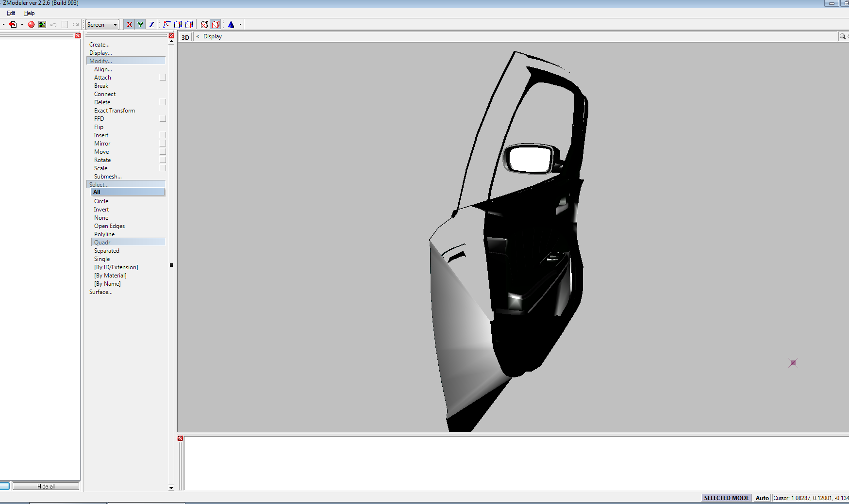The height and width of the screenshot is (504, 849).
Task: Tick the checkbox next to Attach
Action: tap(163, 78)
